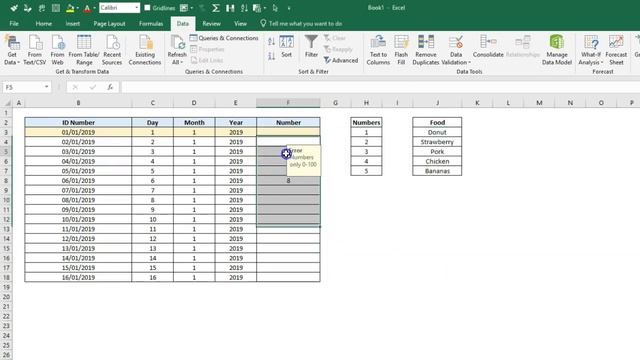Sort descending Z to A icon
Image resolution: width=640 pixels, height=360 pixels.
271,56
